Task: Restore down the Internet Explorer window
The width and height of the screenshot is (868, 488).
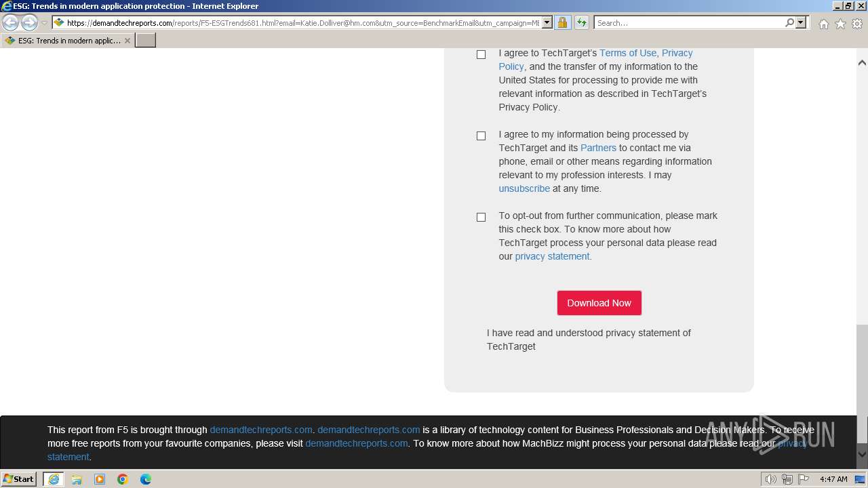Action: [x=848, y=6]
